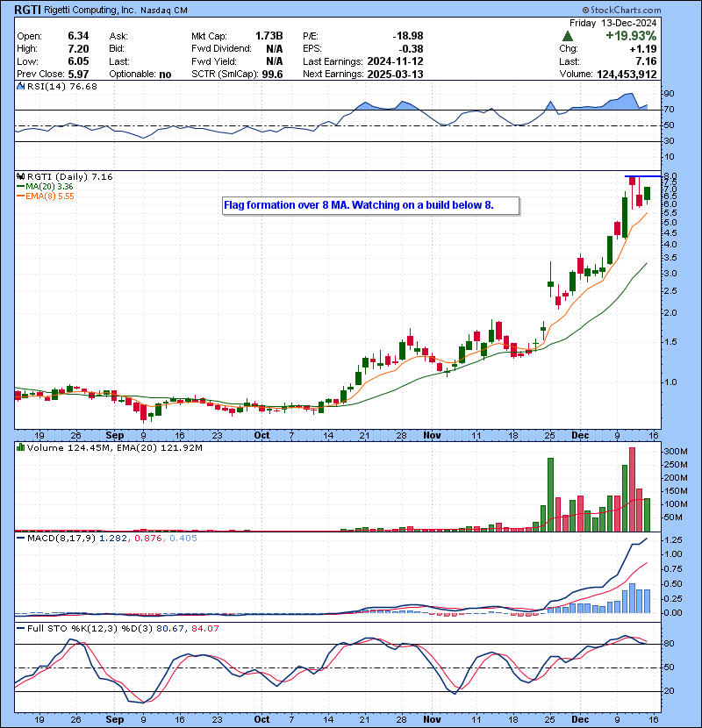Click the volume bars icon beside Volume label
The width and height of the screenshot is (702, 728).
point(20,447)
